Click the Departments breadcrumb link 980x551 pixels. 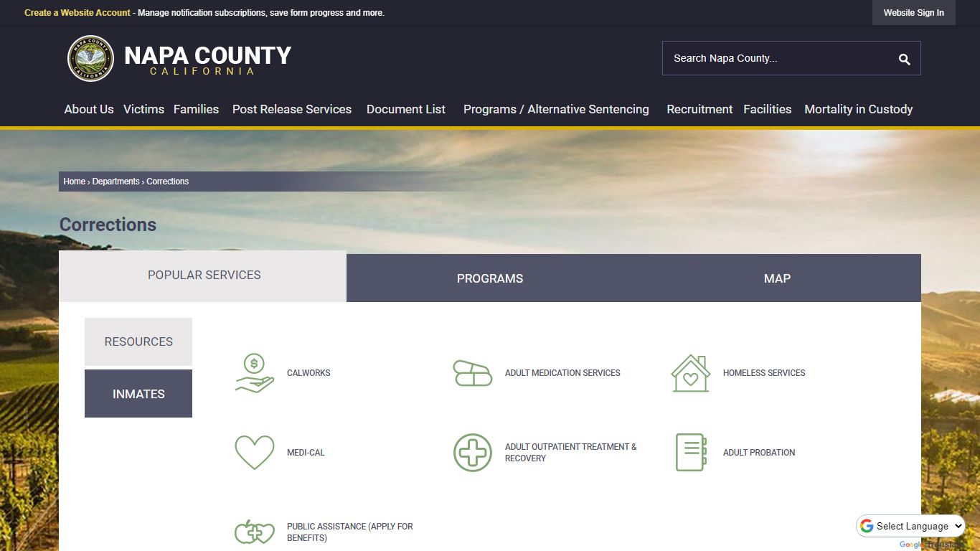point(116,182)
